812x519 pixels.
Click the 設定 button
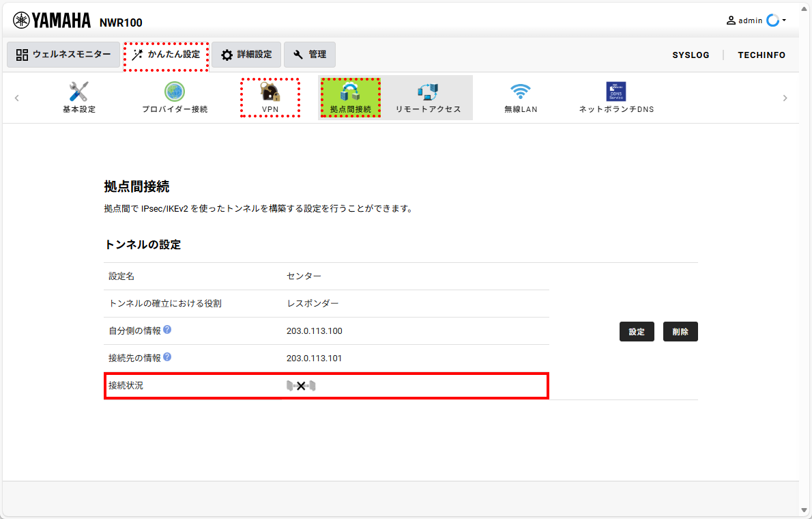tap(637, 332)
